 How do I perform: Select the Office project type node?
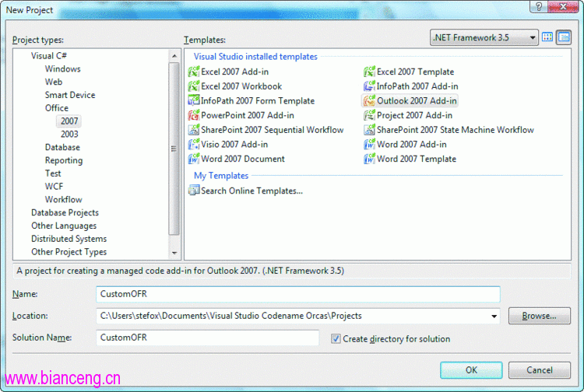click(x=57, y=108)
